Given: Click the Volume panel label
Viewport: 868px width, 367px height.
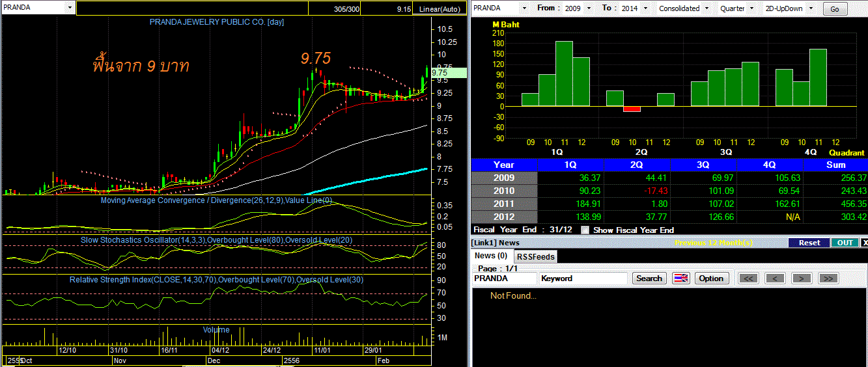Looking at the screenshot, I should (216, 330).
